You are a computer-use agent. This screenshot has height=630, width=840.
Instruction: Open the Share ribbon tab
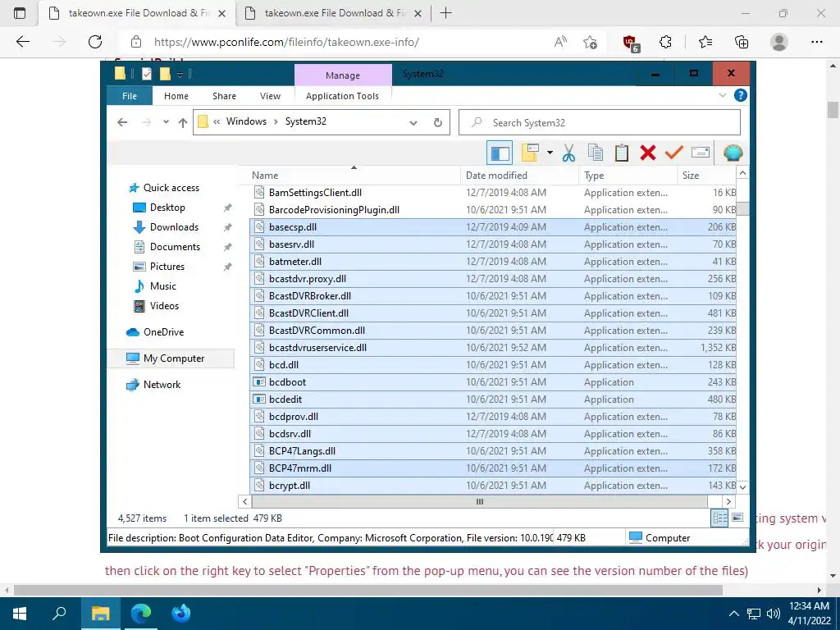coord(224,96)
